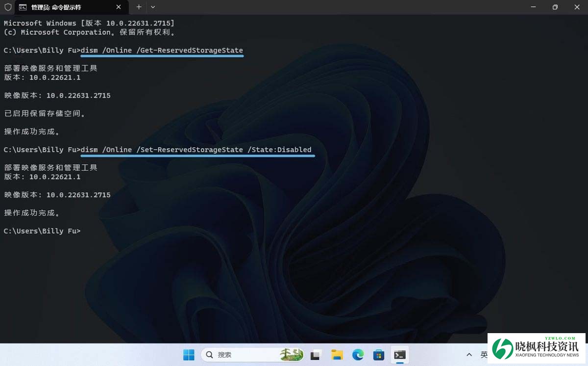Open Microsoft Edge from the taskbar

click(x=358, y=355)
